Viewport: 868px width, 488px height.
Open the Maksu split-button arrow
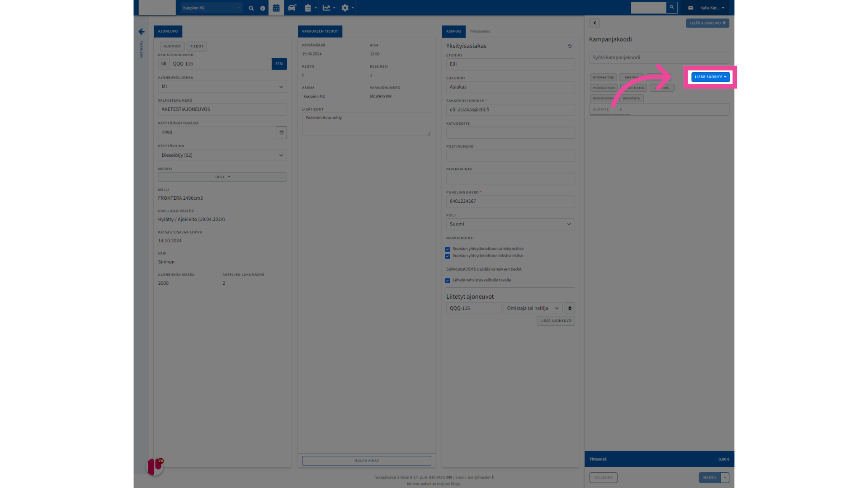tap(725, 478)
